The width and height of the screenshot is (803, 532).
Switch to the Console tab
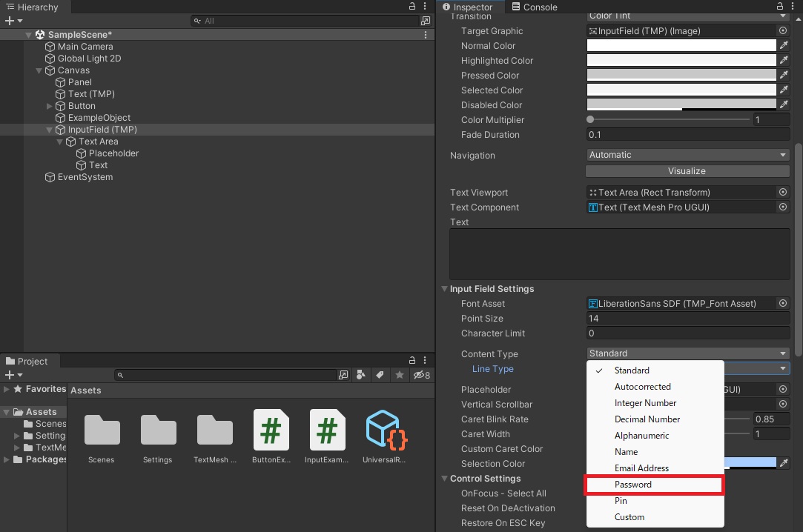click(534, 7)
